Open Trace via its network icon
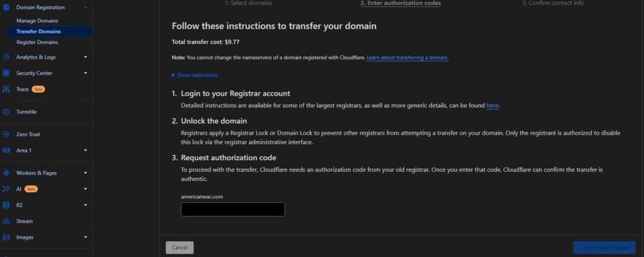 click(6, 89)
